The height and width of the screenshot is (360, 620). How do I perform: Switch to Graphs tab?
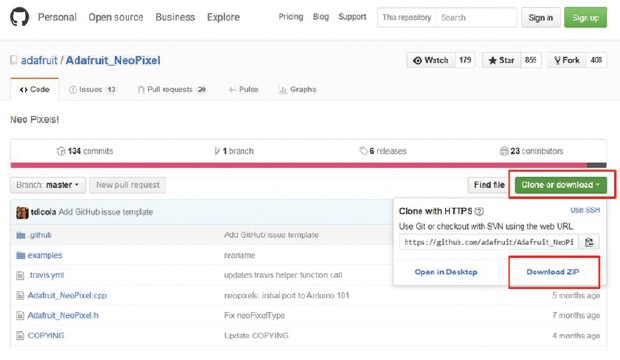click(x=297, y=89)
